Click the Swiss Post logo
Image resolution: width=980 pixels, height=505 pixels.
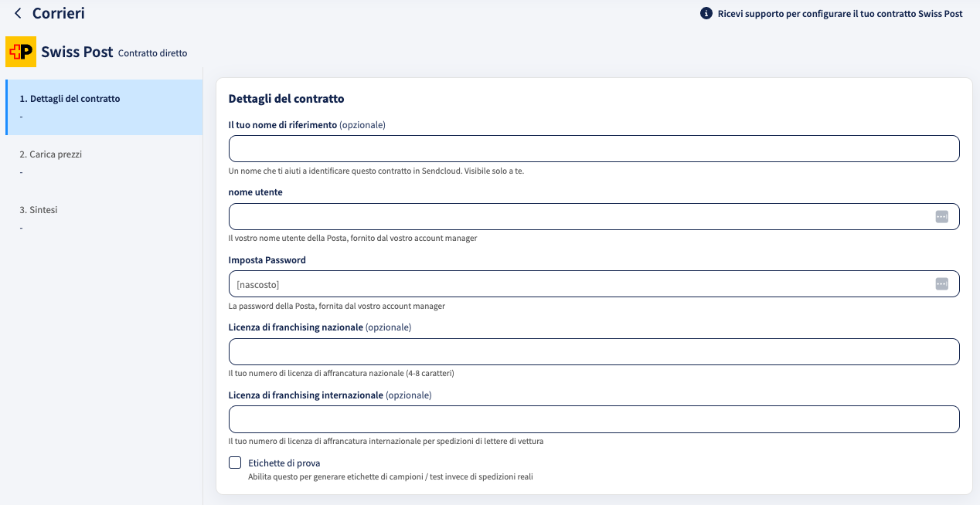click(21, 53)
